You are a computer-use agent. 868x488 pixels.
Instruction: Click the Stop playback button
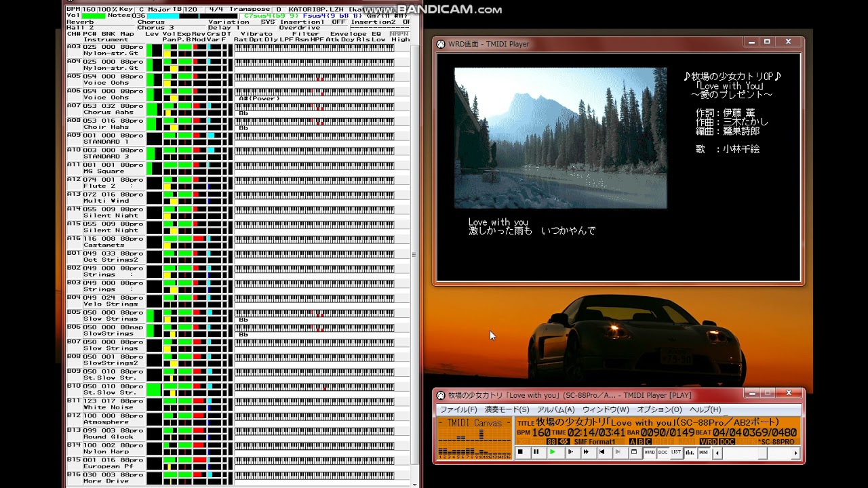tap(521, 452)
